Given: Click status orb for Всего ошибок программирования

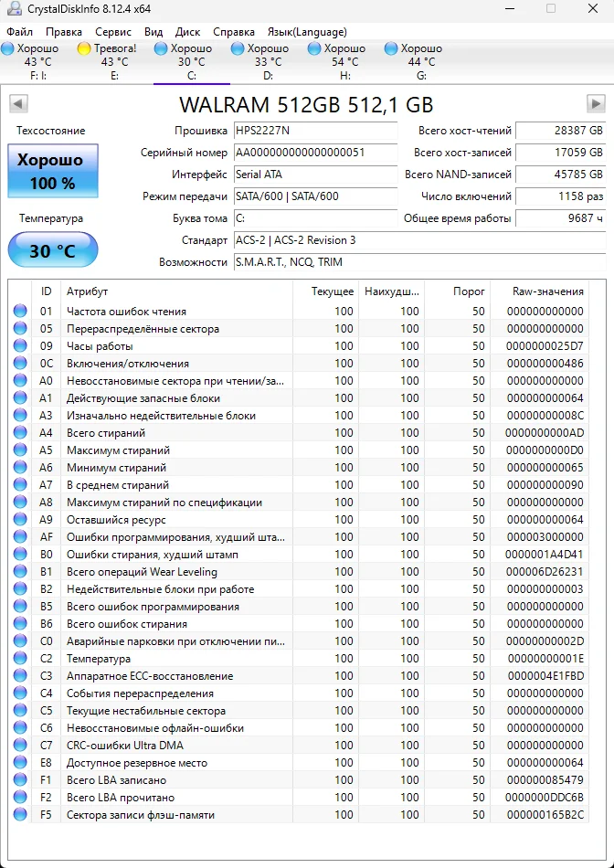Looking at the screenshot, I should click(x=20, y=606).
